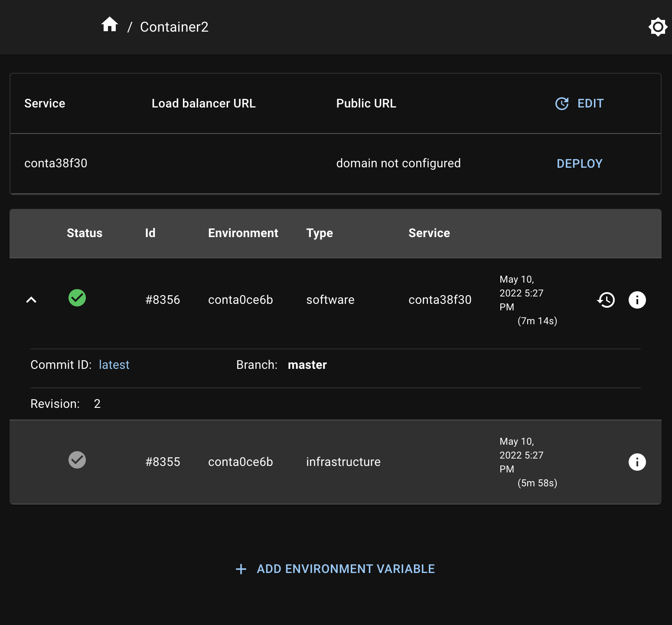Click conta38f30 service cell in #8356 row

(x=440, y=300)
